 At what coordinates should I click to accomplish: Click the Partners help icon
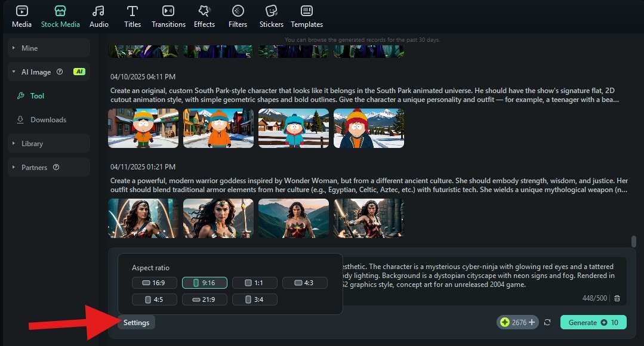[x=56, y=168]
